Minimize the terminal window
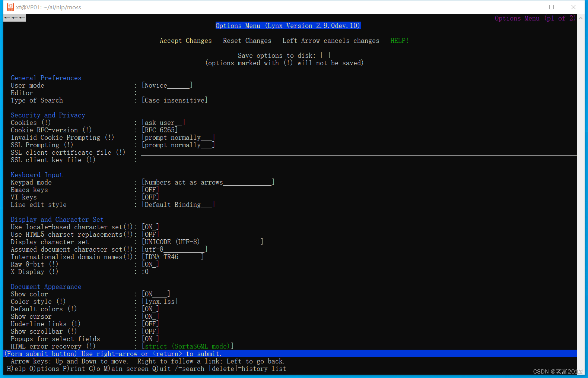Viewport: 588px width, 378px height. click(530, 7)
